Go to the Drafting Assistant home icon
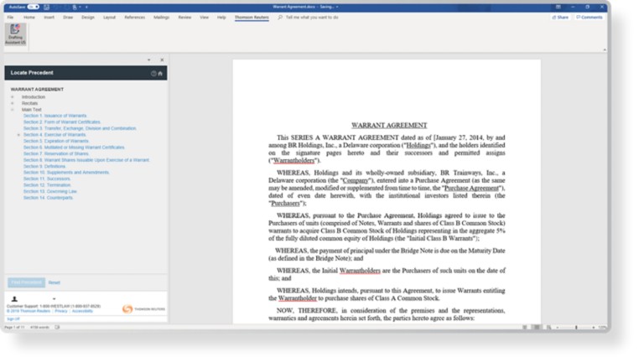This screenshot has width=644, height=362. tap(160, 74)
